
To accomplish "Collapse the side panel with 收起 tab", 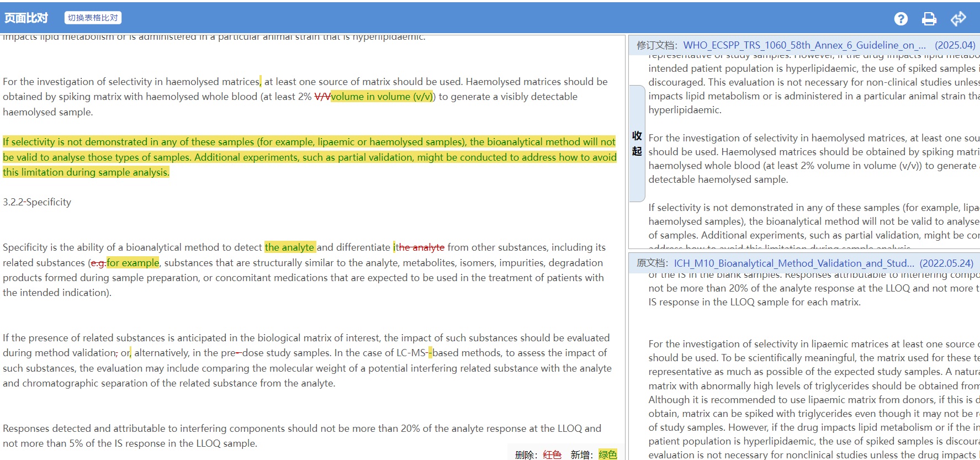I will [x=637, y=144].
